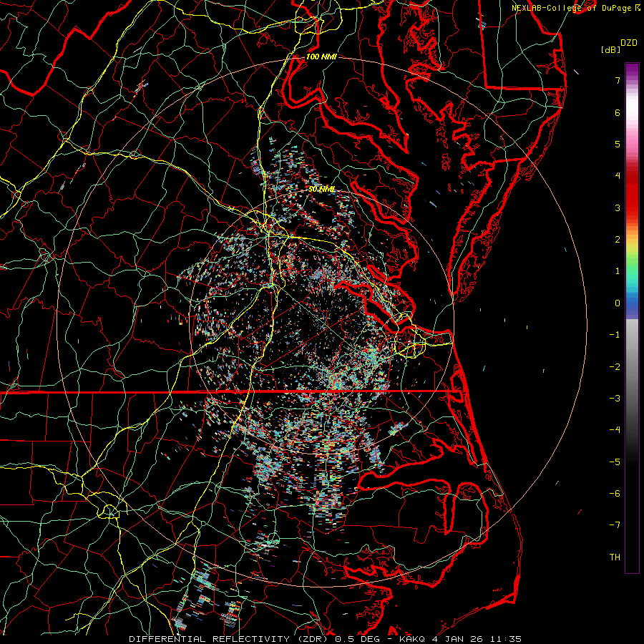This screenshot has width=644, height=644.
Task: Click the "-6" value on the color scale
Action: 615,494
